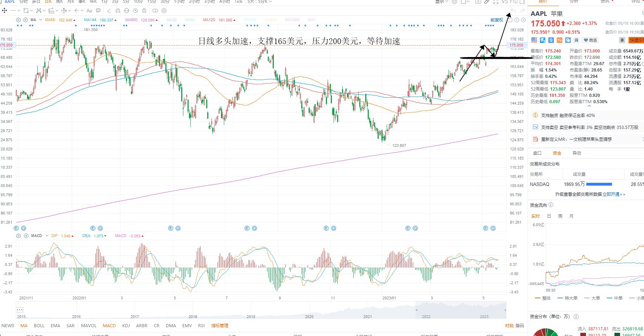Click 特大单 blue legend swatch

pyautogui.click(x=560, y=298)
